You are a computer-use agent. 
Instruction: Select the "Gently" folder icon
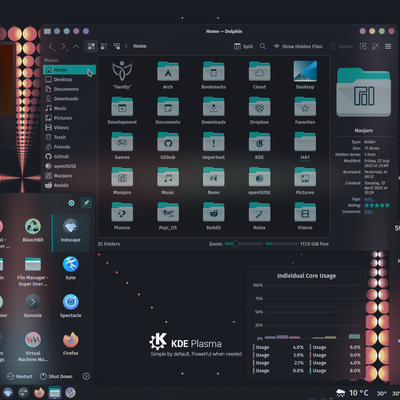(122, 75)
